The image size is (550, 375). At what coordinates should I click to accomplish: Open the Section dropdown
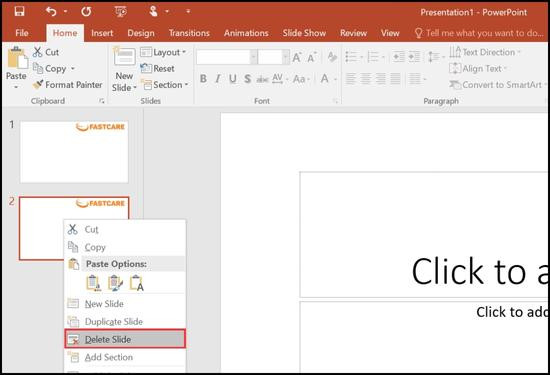(165, 85)
